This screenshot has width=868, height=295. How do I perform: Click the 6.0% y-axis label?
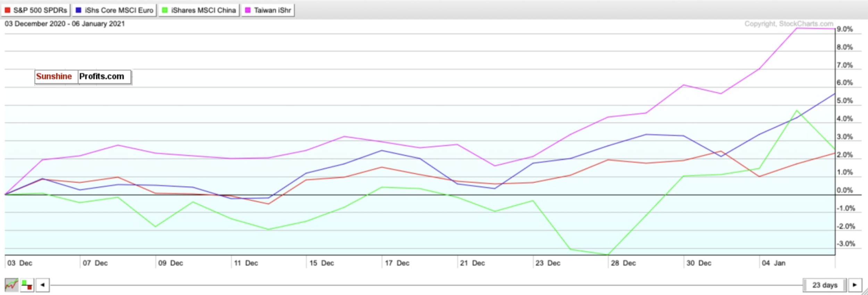coord(845,83)
